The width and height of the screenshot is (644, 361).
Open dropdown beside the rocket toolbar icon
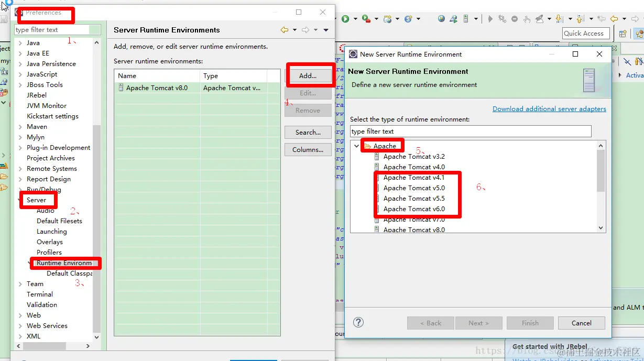(x=549, y=19)
